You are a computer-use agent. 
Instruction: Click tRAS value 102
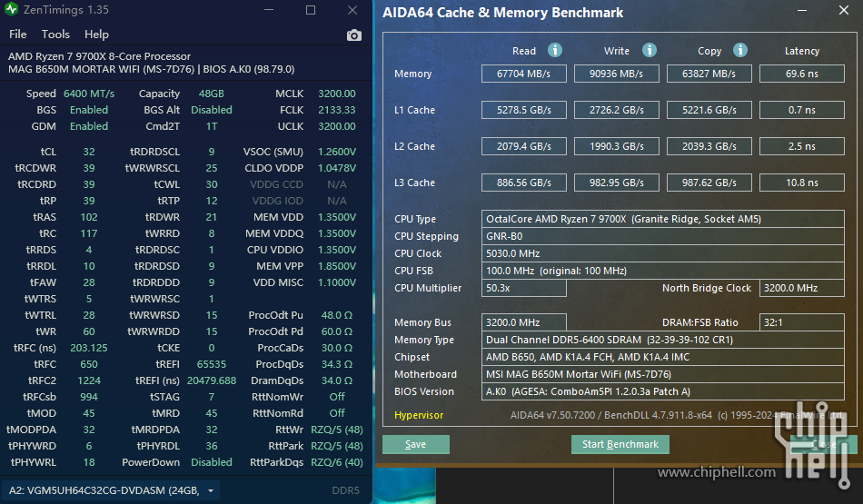[x=89, y=217]
